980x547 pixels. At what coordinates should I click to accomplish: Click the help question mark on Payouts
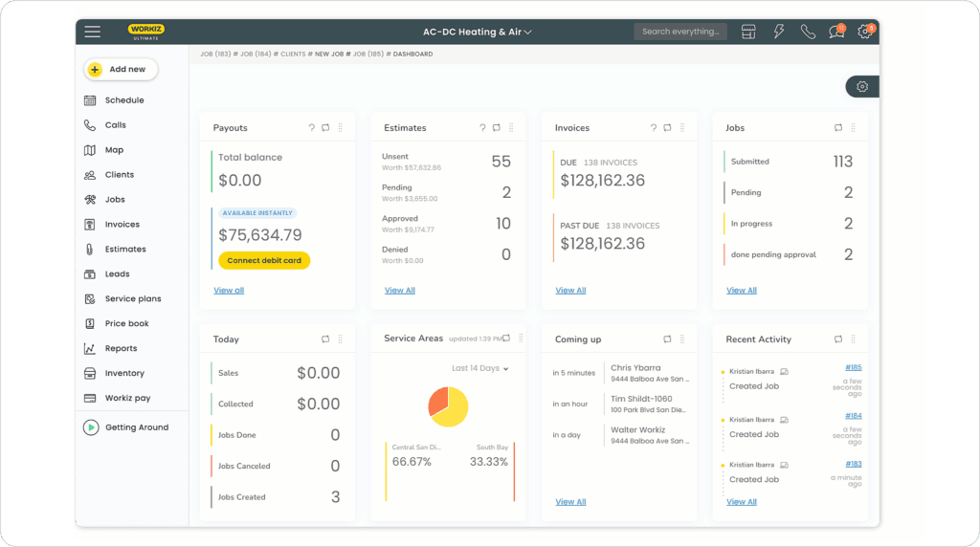[x=311, y=128]
